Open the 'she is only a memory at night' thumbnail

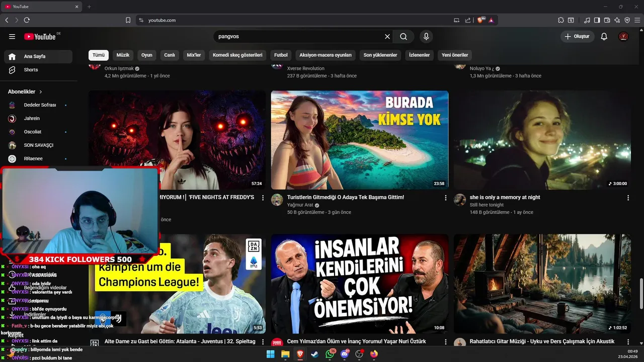click(542, 140)
